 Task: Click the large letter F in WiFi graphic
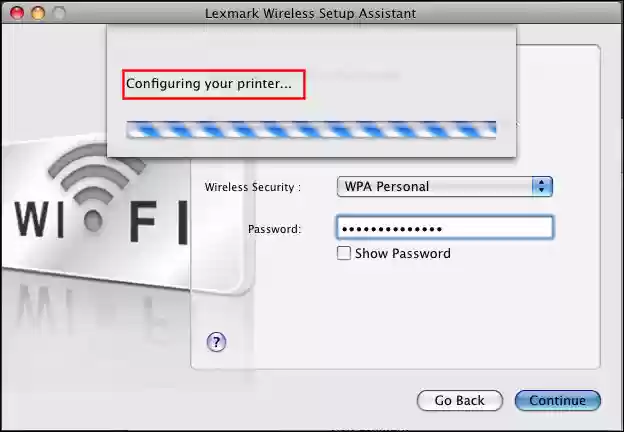143,221
